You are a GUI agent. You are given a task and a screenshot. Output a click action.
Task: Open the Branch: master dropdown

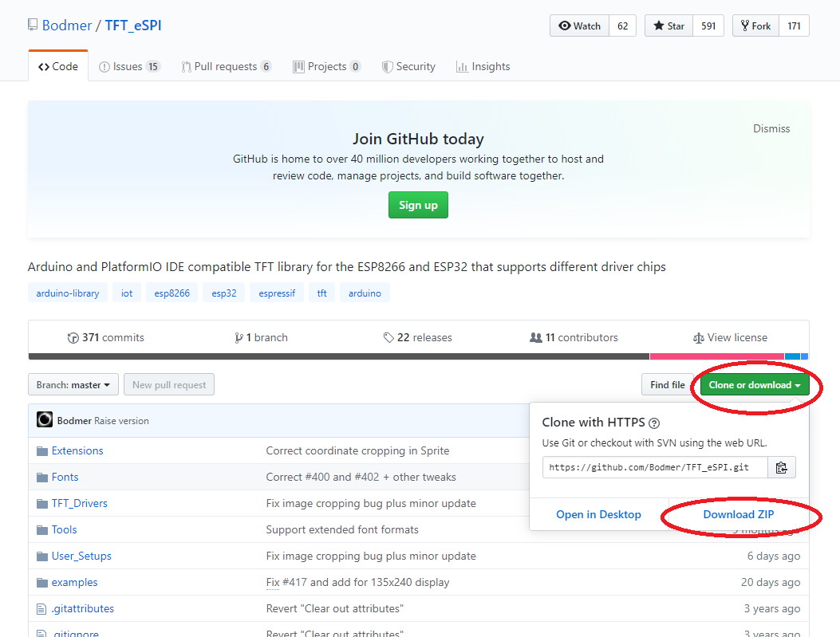tap(73, 385)
